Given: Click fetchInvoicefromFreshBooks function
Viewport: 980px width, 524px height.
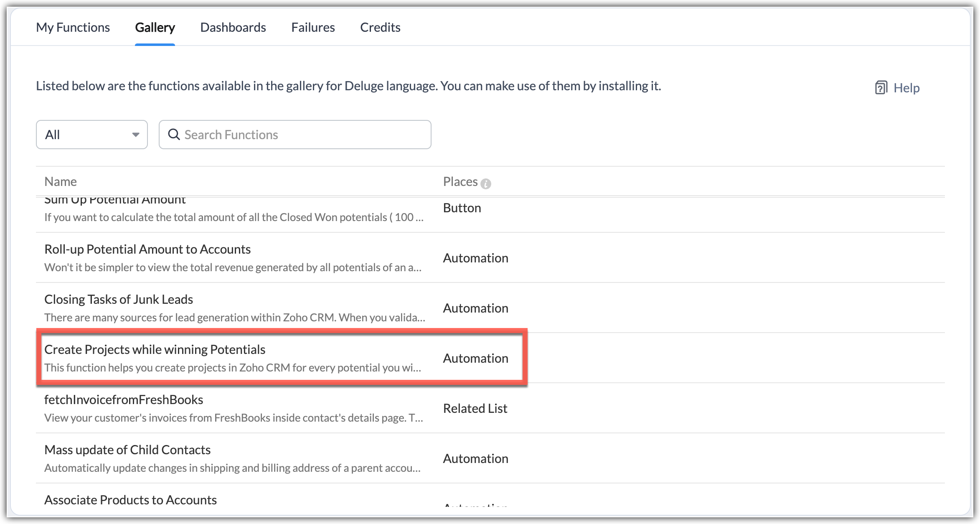Looking at the screenshot, I should [123, 399].
